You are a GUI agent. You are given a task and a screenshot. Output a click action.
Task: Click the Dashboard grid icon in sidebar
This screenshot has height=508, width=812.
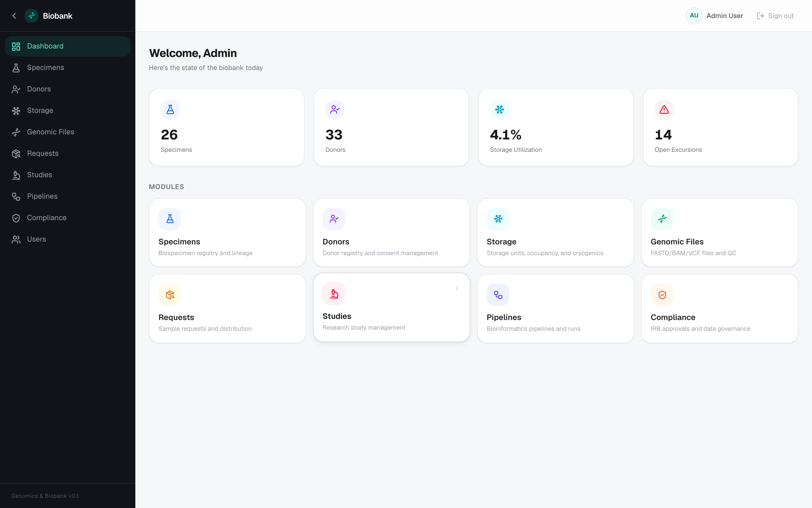pos(16,46)
